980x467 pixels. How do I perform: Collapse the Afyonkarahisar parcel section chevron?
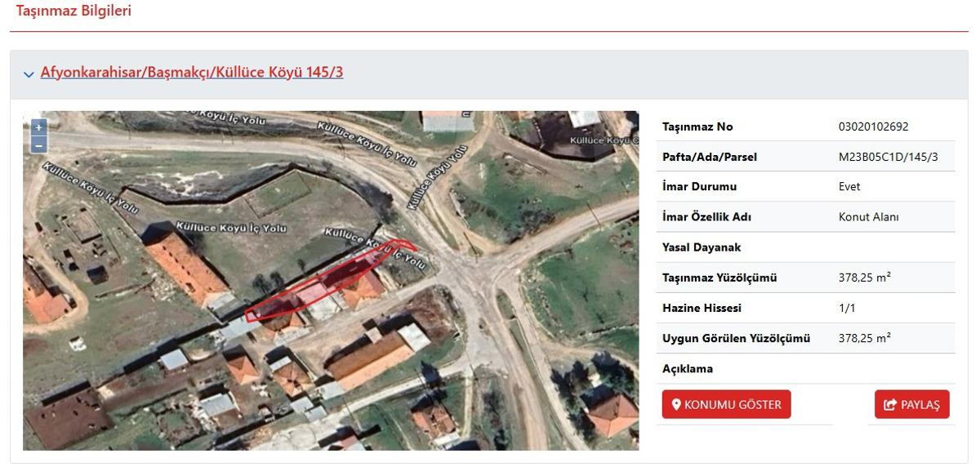pos(29,73)
